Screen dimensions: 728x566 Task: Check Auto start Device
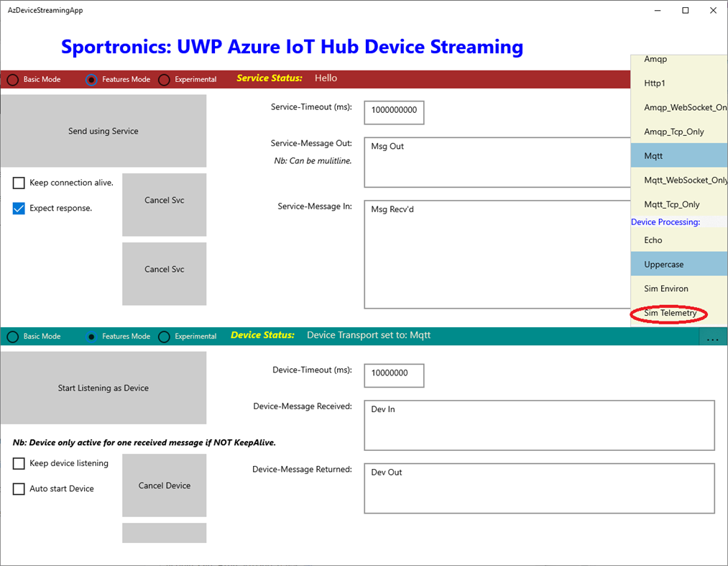[18, 488]
